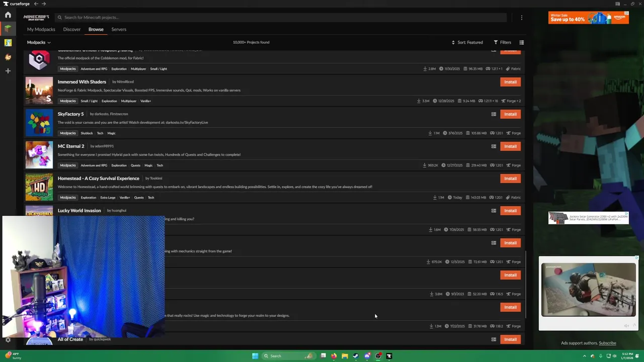Image resolution: width=644 pixels, height=362 pixels.
Task: Open Discord from the taskbar
Action: point(367,356)
